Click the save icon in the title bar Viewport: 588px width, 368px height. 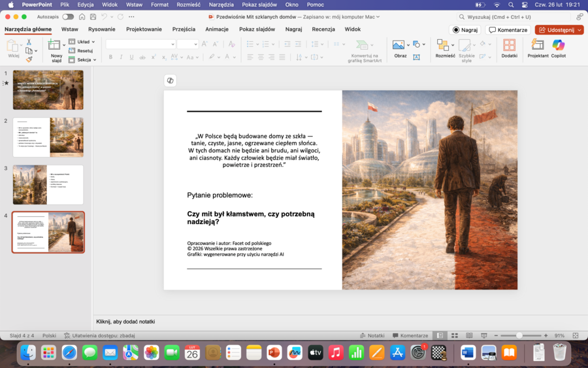point(93,16)
